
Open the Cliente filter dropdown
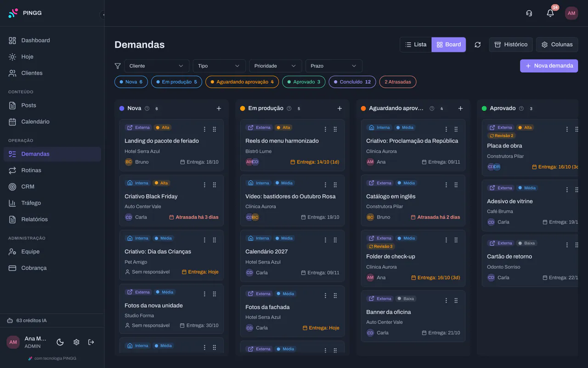point(157,66)
